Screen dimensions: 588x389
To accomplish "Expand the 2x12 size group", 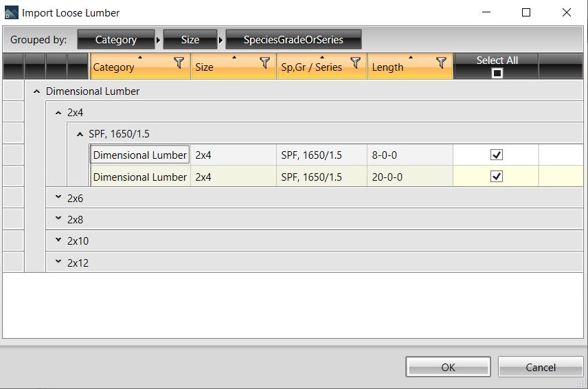I will pos(58,263).
